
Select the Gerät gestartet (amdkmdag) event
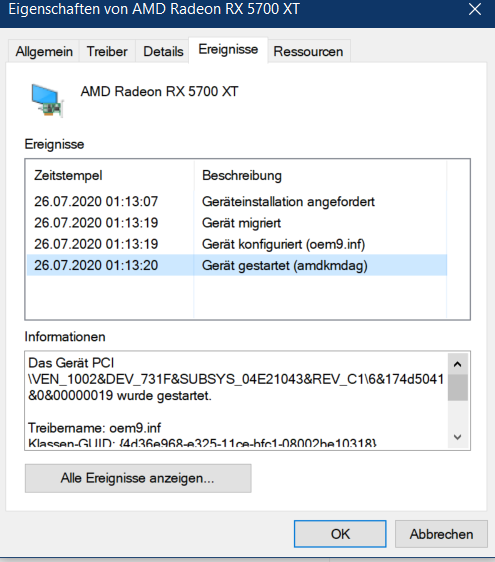tap(237, 265)
